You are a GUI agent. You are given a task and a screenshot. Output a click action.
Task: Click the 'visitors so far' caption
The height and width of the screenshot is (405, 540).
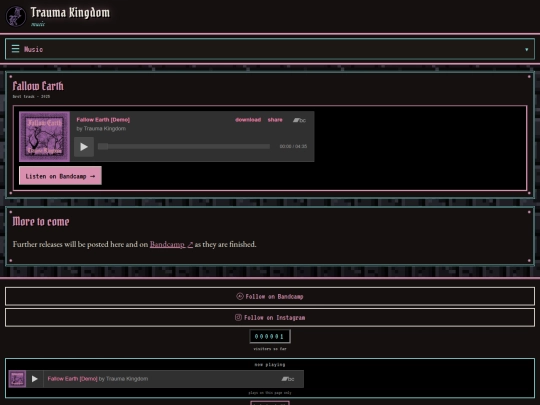pyautogui.click(x=270, y=349)
